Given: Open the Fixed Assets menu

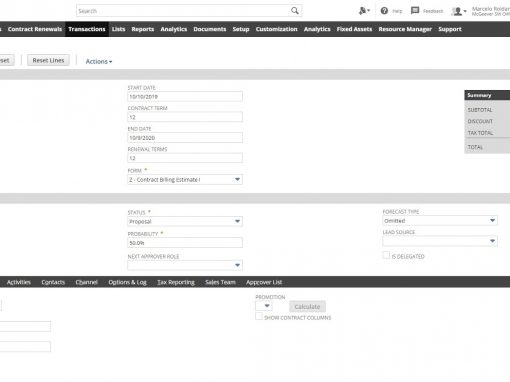Looking at the screenshot, I should tap(354, 29).
